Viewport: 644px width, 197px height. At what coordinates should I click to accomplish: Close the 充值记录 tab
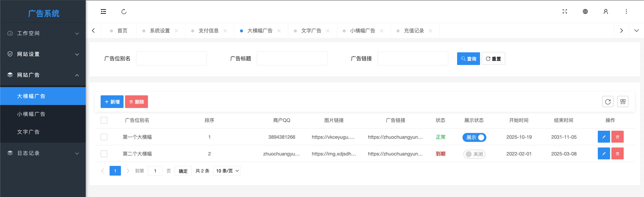click(430, 31)
